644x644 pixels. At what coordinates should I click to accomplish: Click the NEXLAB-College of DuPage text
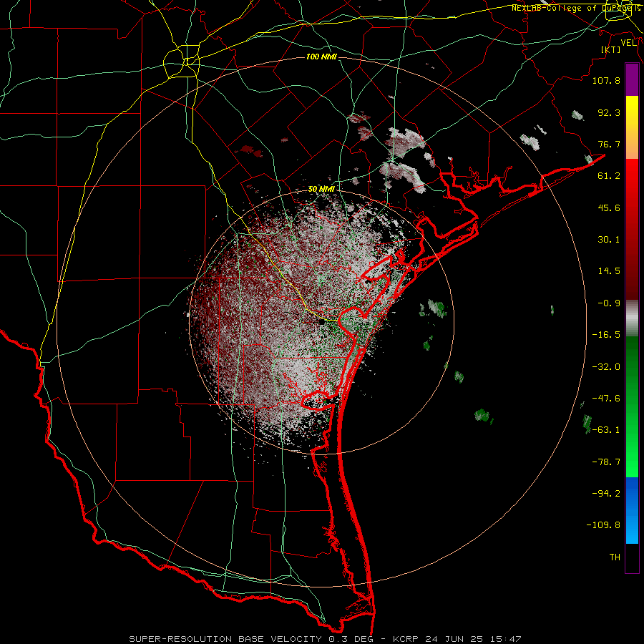572,8
